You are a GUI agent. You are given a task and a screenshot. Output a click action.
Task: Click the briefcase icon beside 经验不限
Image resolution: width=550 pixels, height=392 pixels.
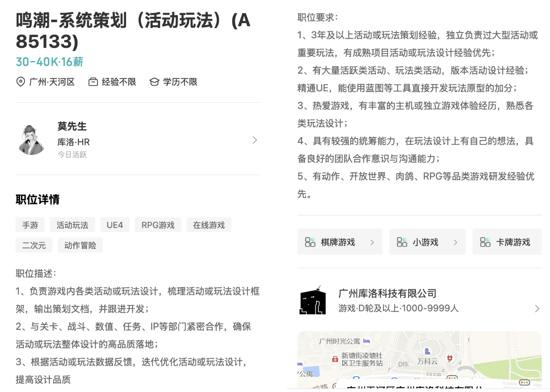(x=93, y=82)
